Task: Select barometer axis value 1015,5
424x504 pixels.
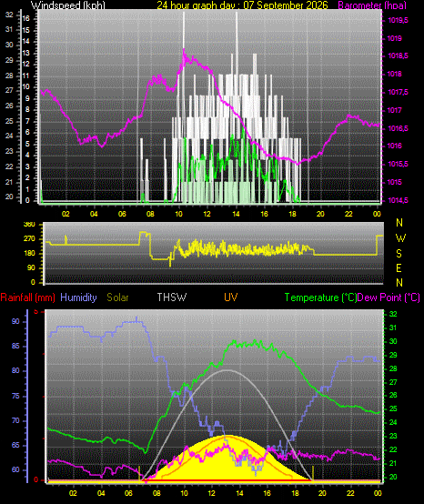Action: point(399,165)
